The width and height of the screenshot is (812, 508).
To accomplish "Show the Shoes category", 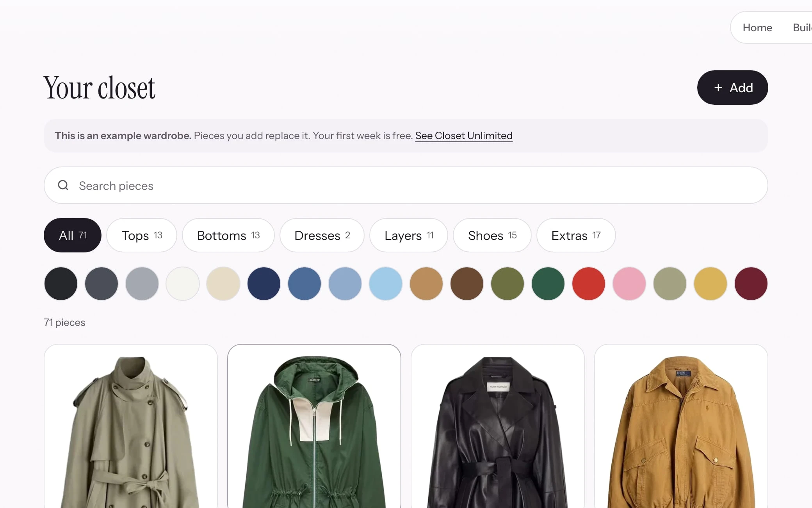I will tap(492, 235).
